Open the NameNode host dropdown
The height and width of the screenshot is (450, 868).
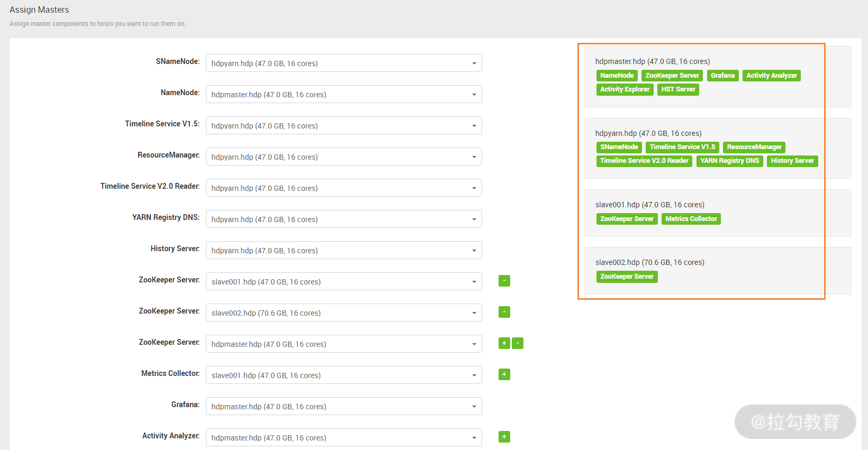coord(343,94)
